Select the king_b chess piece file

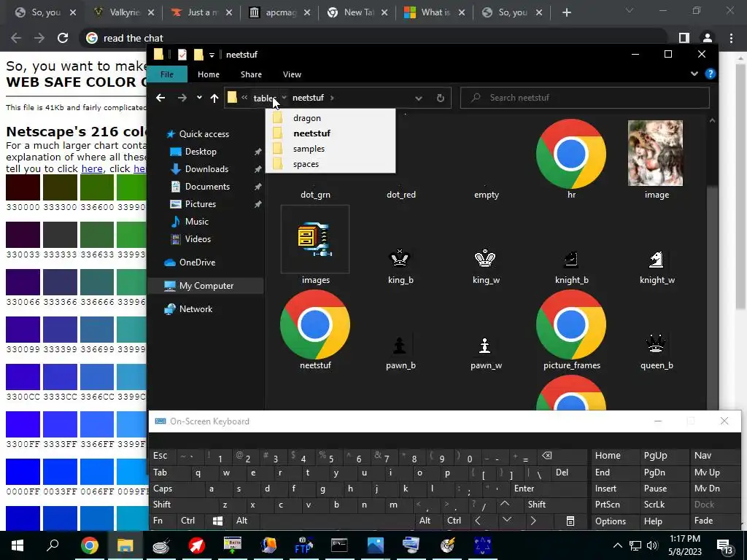coord(400,258)
